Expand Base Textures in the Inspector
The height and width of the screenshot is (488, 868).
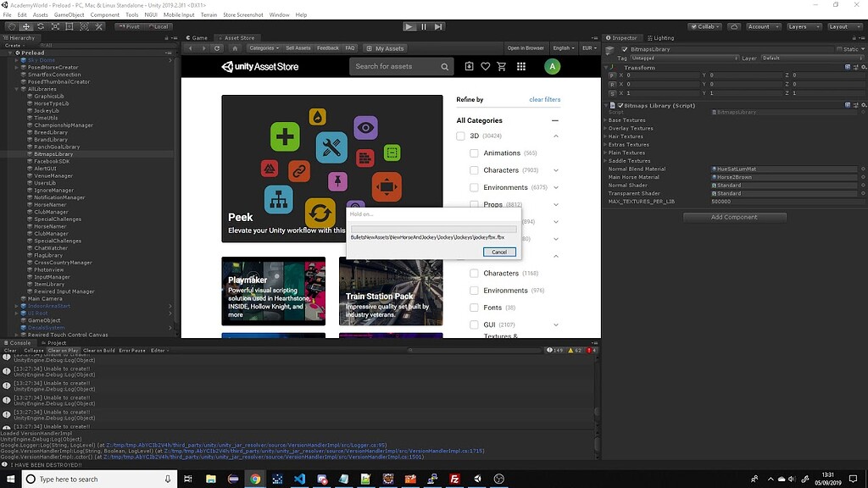pos(604,119)
